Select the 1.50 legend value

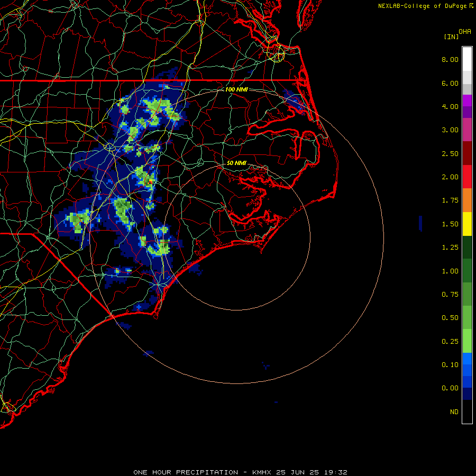point(450,224)
